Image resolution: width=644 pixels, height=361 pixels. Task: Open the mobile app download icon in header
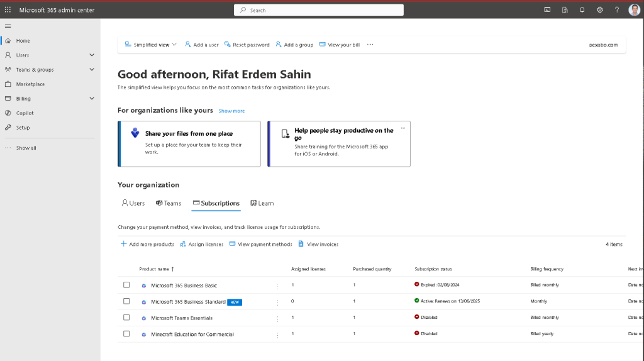565,10
